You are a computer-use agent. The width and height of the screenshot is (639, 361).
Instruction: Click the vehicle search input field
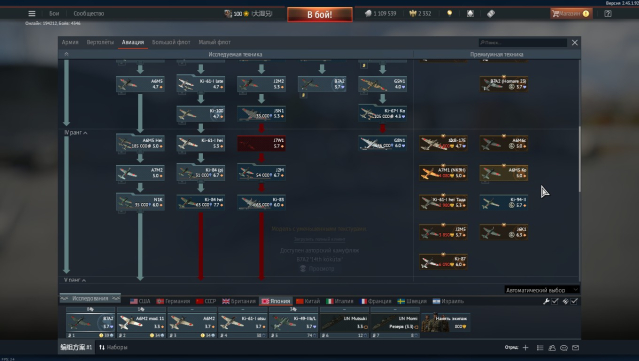[x=522, y=42]
